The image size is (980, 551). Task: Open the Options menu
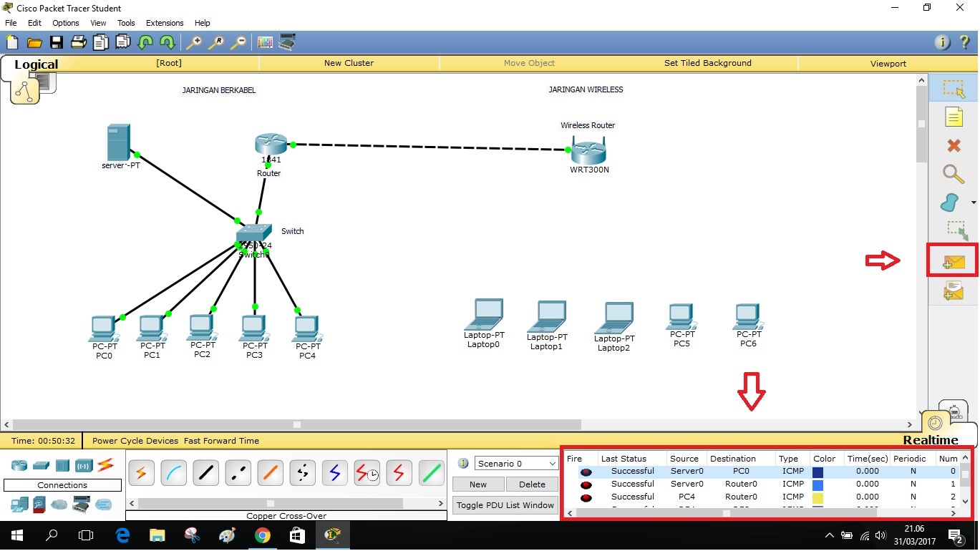pos(66,23)
